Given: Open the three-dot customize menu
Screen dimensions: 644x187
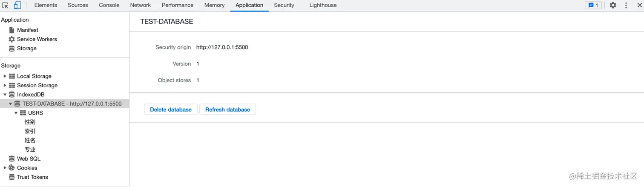Looking at the screenshot, I should (626, 5).
